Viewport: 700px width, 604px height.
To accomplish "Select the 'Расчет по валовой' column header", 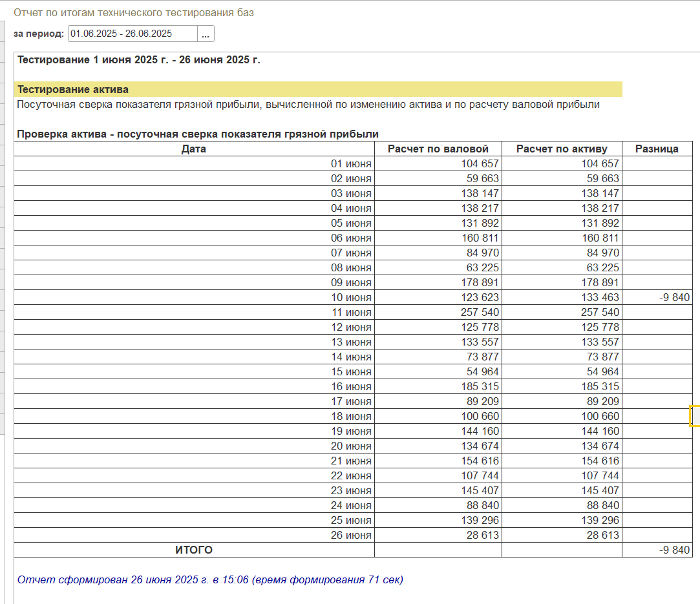I will tap(438, 149).
